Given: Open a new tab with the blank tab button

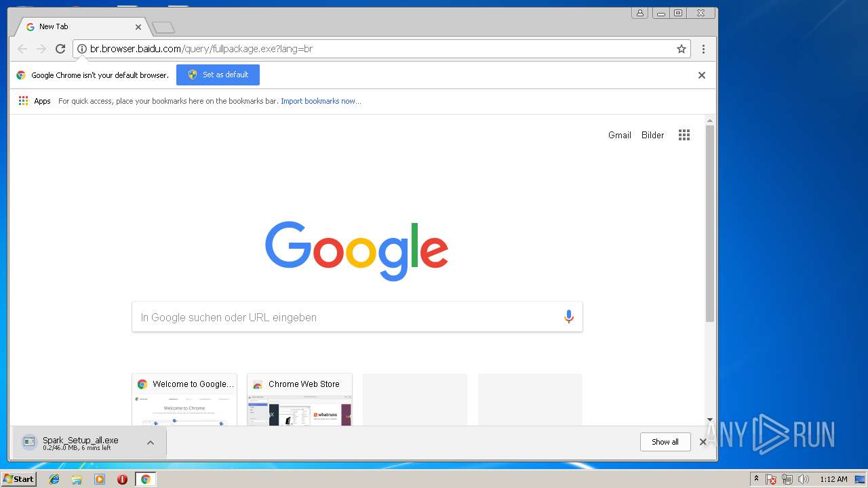Looking at the screenshot, I should click(163, 27).
